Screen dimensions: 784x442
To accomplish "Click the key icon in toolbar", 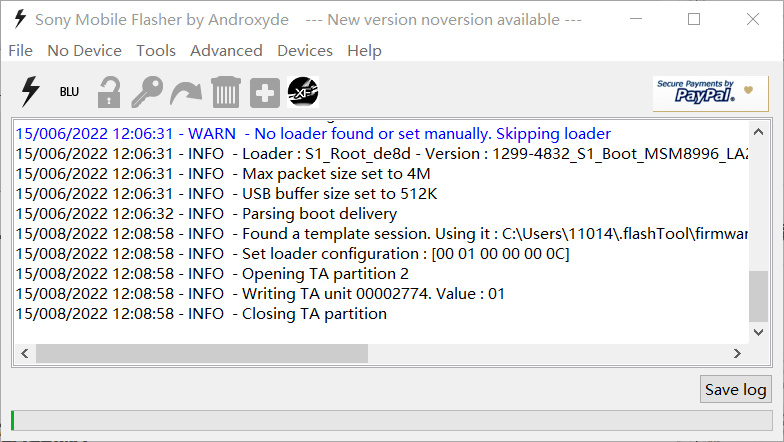I will (147, 92).
